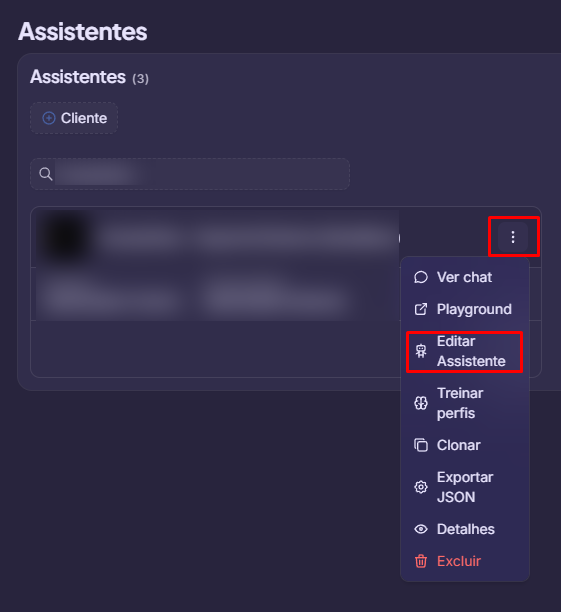Click the external link icon beside Playground
Image resolution: width=561 pixels, height=612 pixels.
click(420, 309)
